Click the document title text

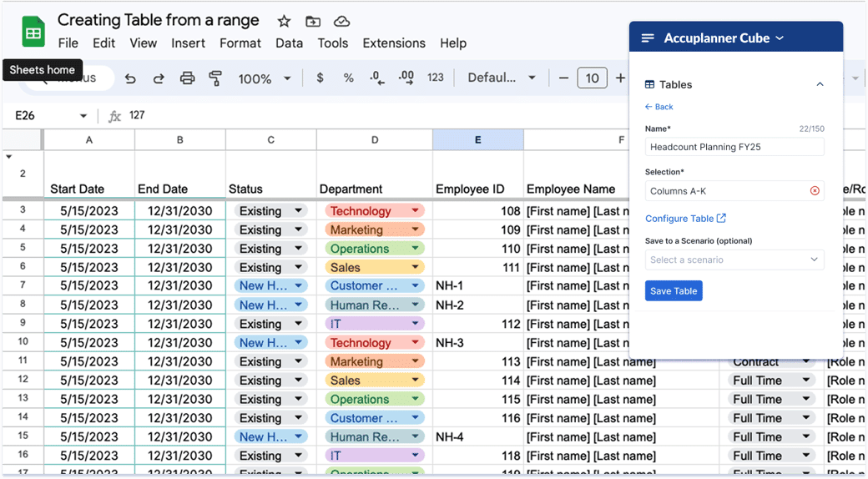coord(159,21)
